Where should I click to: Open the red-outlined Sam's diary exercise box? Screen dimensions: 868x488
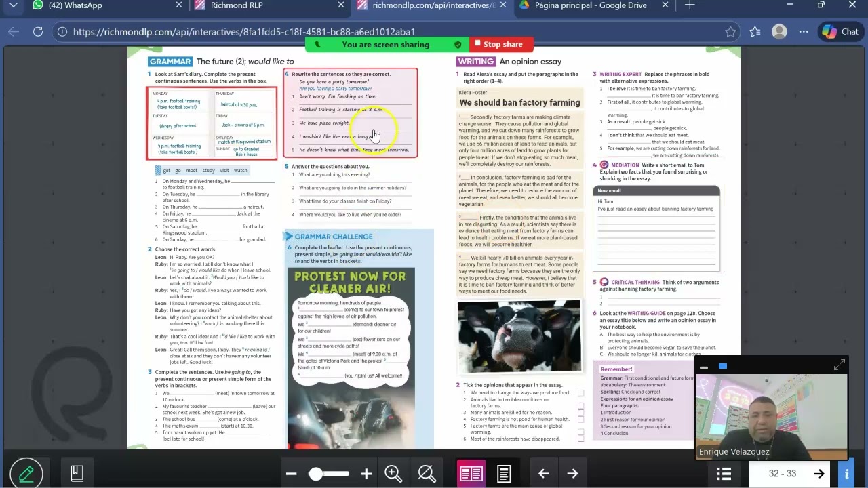[x=212, y=123]
